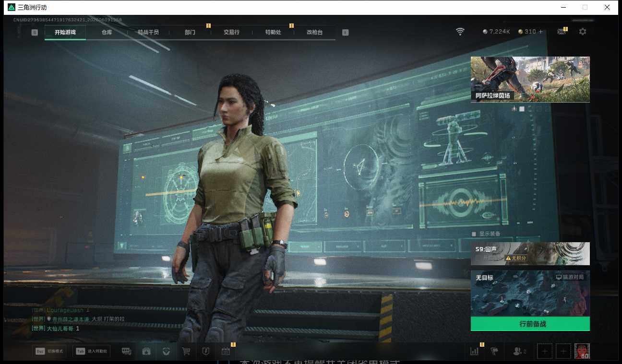This screenshot has height=364, width=622.
Task: Click the previous-tab key icon left of 开始游戏
Action: 35,32
